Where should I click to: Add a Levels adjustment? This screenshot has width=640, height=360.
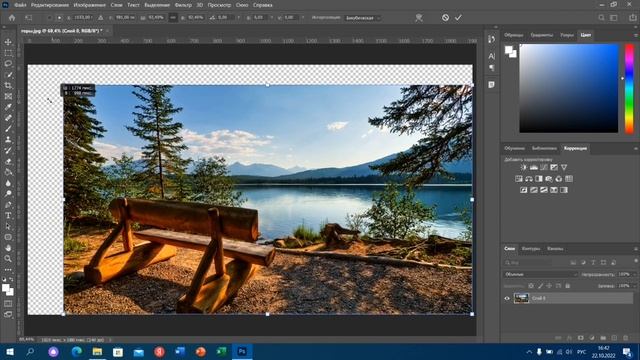click(534, 167)
